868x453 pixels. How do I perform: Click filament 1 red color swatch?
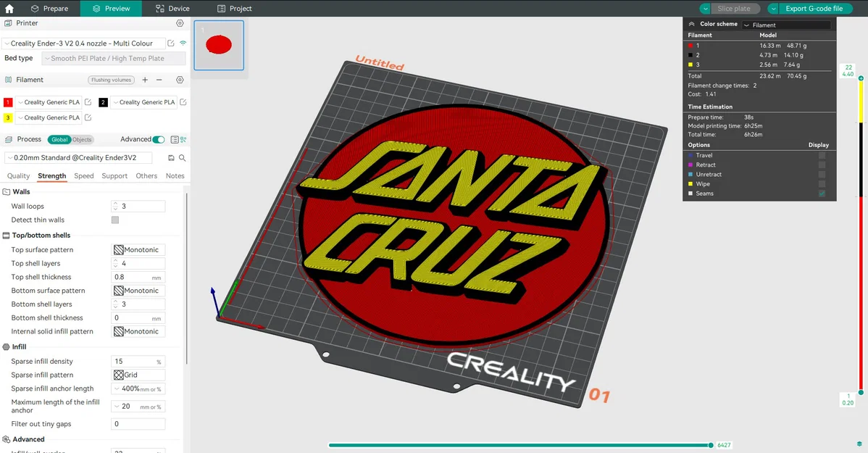point(8,102)
